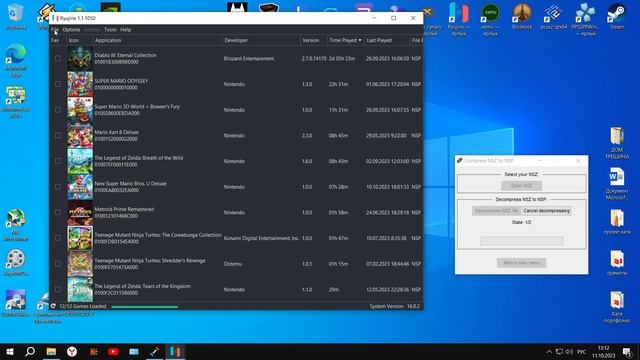Click the Cancel decompressing button
This screenshot has height=360, width=640.
click(547, 211)
